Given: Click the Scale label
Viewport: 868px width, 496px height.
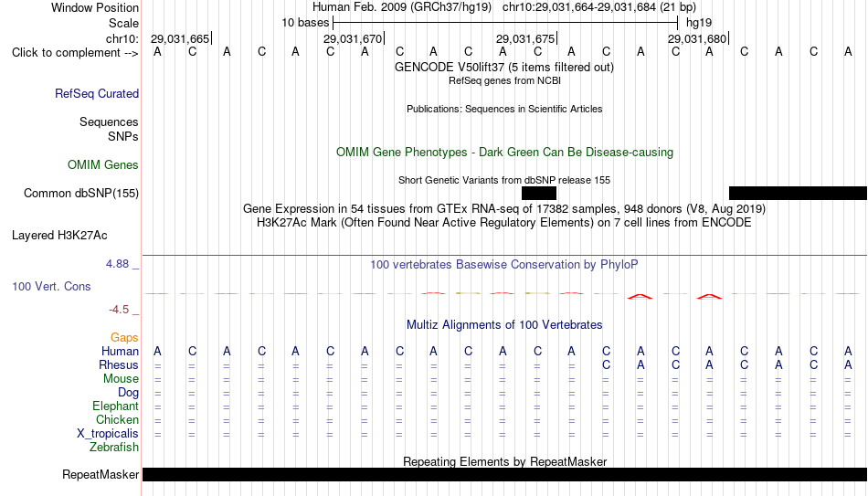Looking at the screenshot, I should point(124,23).
